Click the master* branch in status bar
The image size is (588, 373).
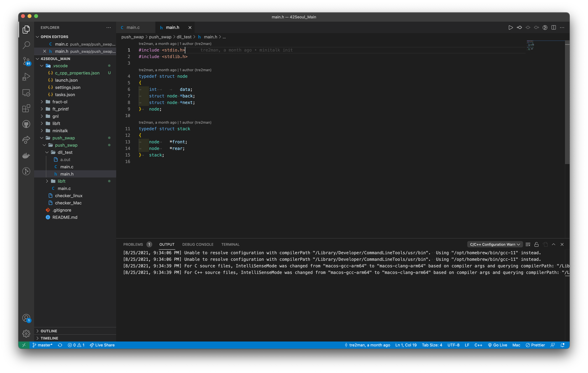(x=43, y=345)
